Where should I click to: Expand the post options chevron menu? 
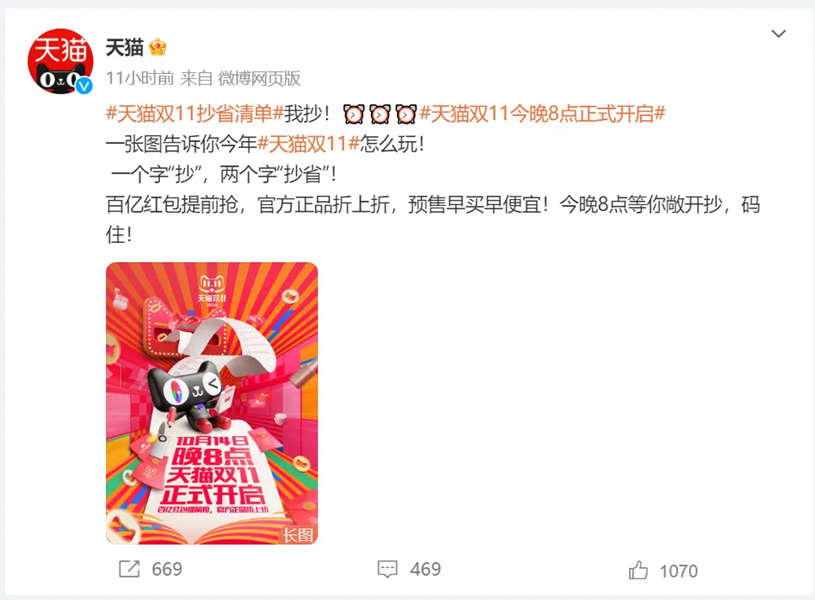click(778, 34)
